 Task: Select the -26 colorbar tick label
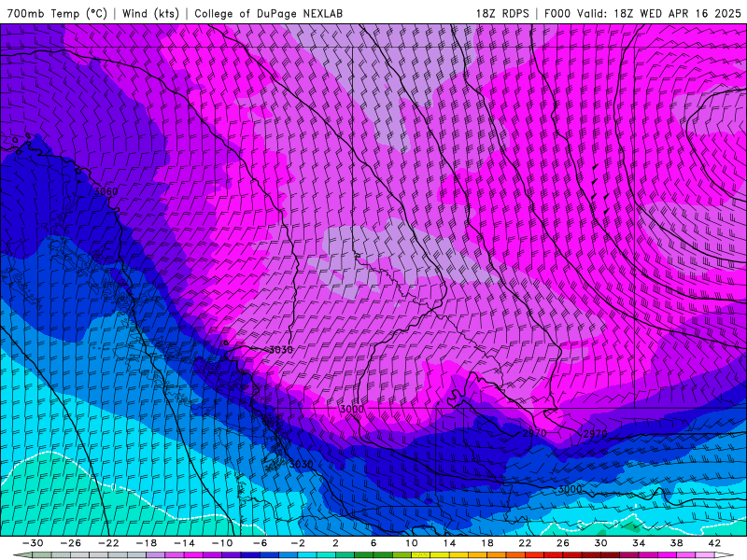(x=71, y=543)
